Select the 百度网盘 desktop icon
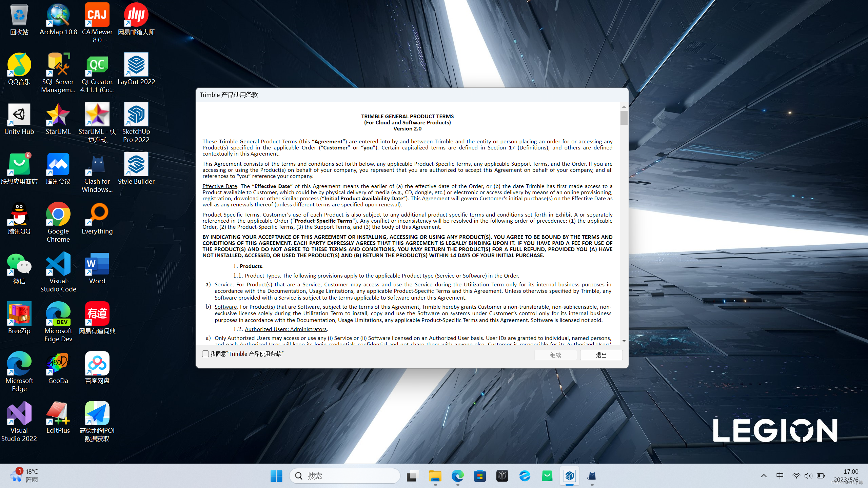The image size is (868, 488). tap(97, 368)
